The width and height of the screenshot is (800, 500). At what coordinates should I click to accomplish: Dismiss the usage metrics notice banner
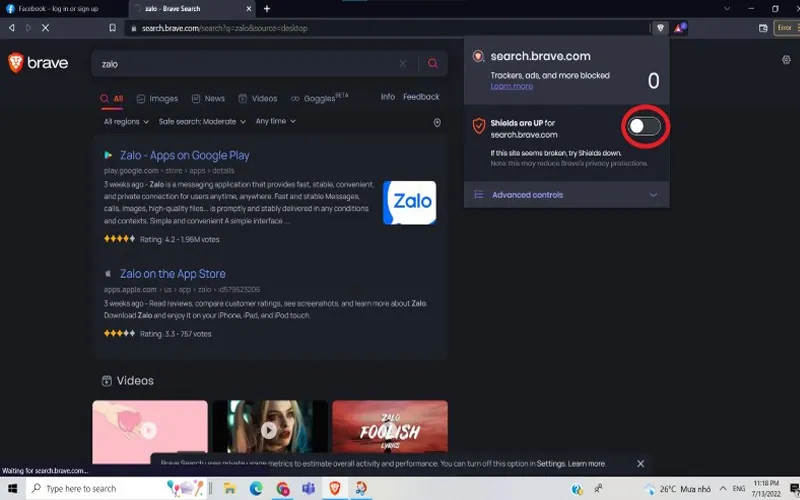click(x=640, y=463)
